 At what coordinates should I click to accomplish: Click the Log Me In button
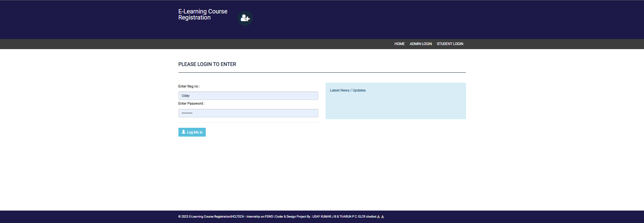point(192,132)
